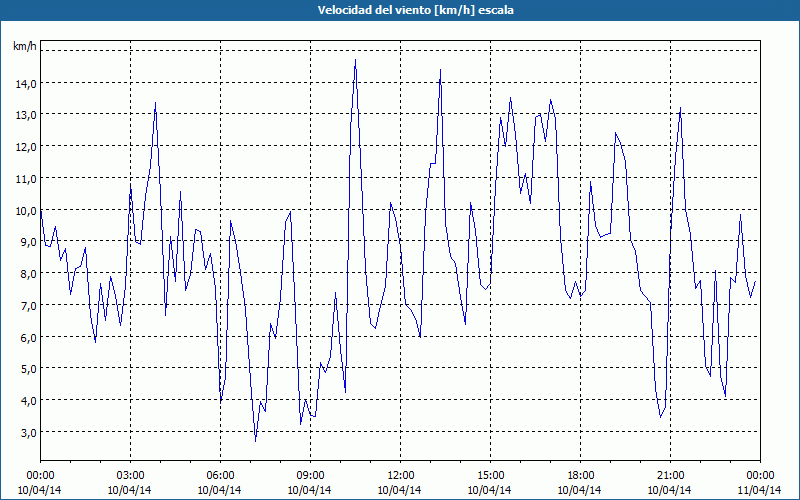
Task: Select the 14,0 y-axis value
Action: tap(26, 84)
